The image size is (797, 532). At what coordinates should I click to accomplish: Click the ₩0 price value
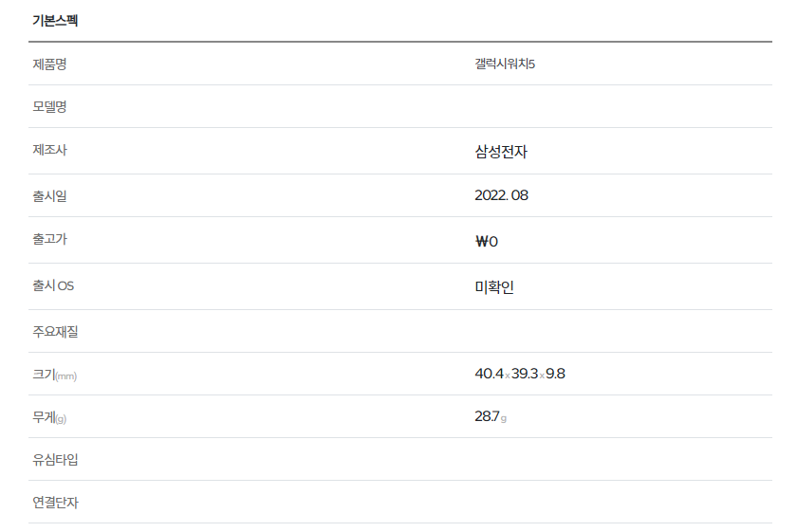coord(486,241)
